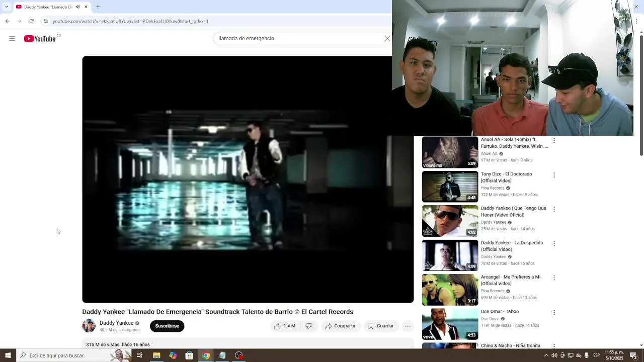Open Anuel AA channel name under Sola
The width and height of the screenshot is (644, 362).
click(489, 154)
